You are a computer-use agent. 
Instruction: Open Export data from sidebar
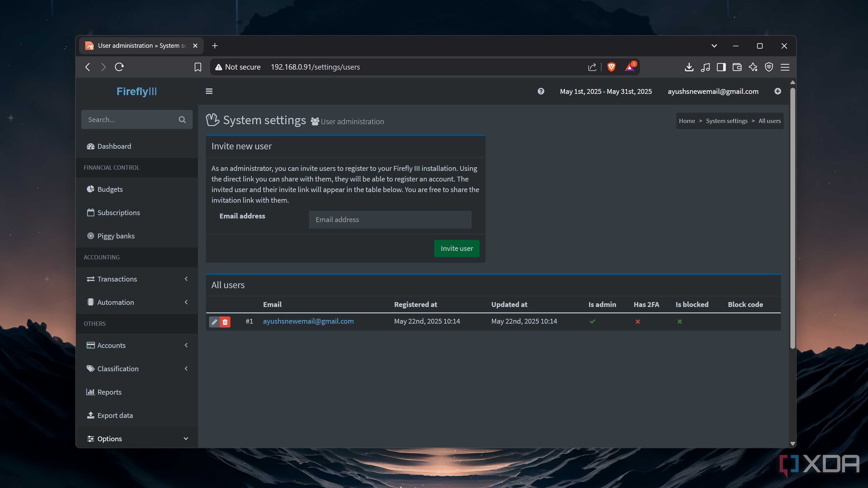137,416
